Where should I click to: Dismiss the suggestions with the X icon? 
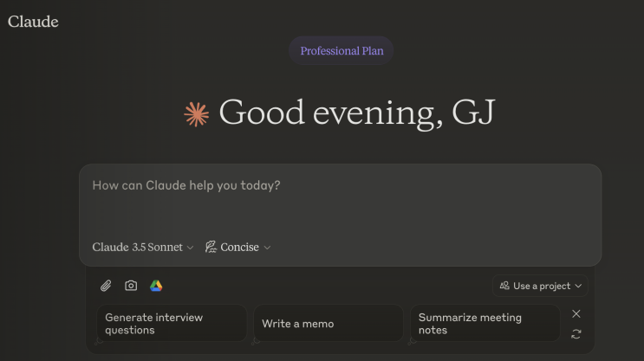576,314
